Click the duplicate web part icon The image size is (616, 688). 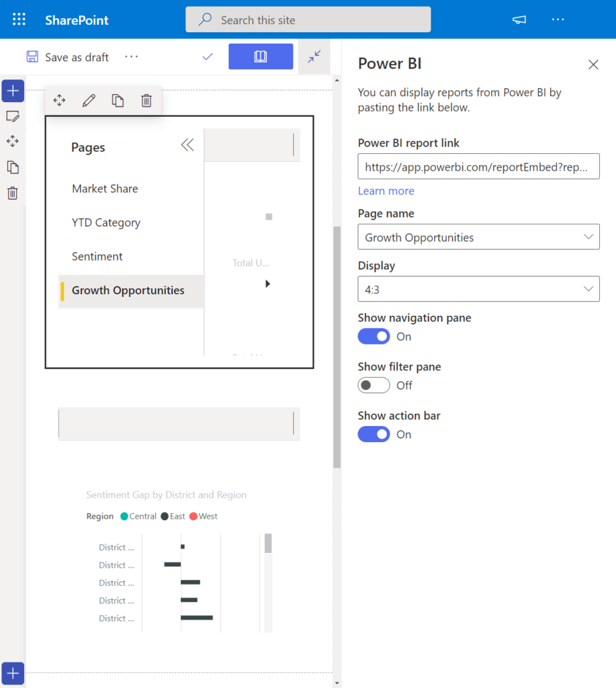[x=118, y=101]
